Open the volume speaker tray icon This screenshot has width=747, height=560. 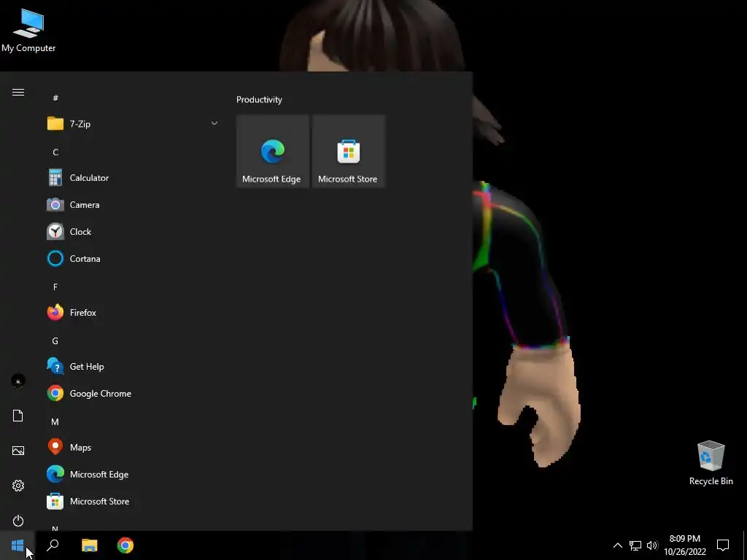coord(652,545)
